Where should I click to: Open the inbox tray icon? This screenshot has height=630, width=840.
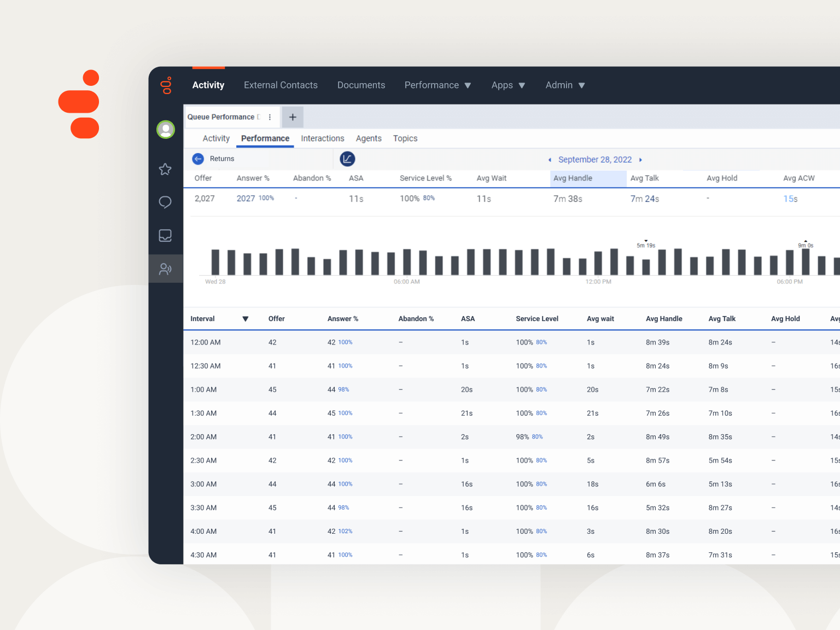pos(165,236)
